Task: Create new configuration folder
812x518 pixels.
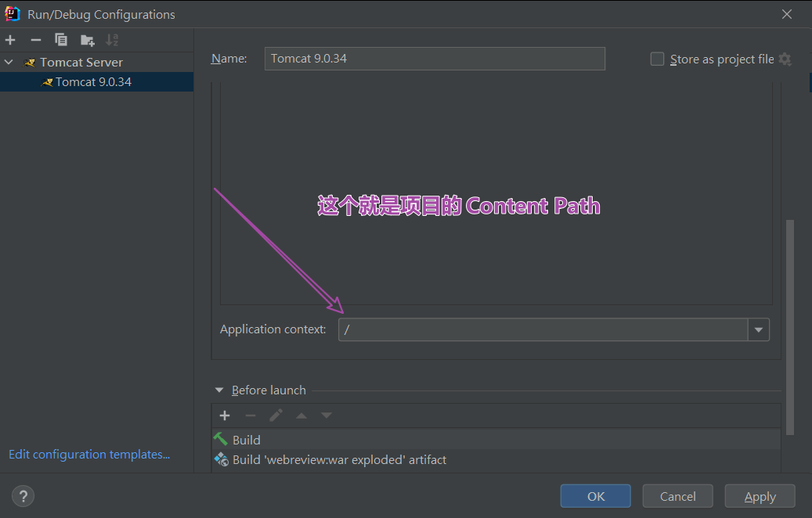Action: (x=87, y=40)
